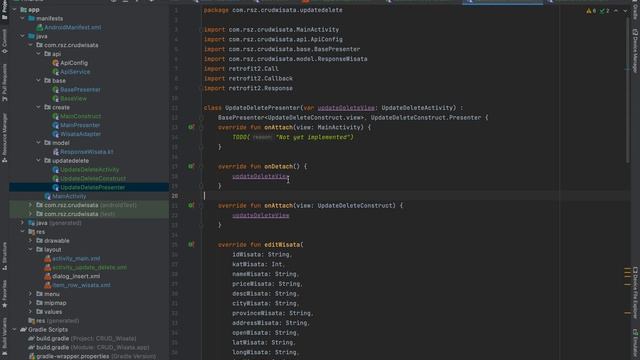
Task: Expand the com.rsz.crudwisata (androidTest) package
Action: pos(30,205)
